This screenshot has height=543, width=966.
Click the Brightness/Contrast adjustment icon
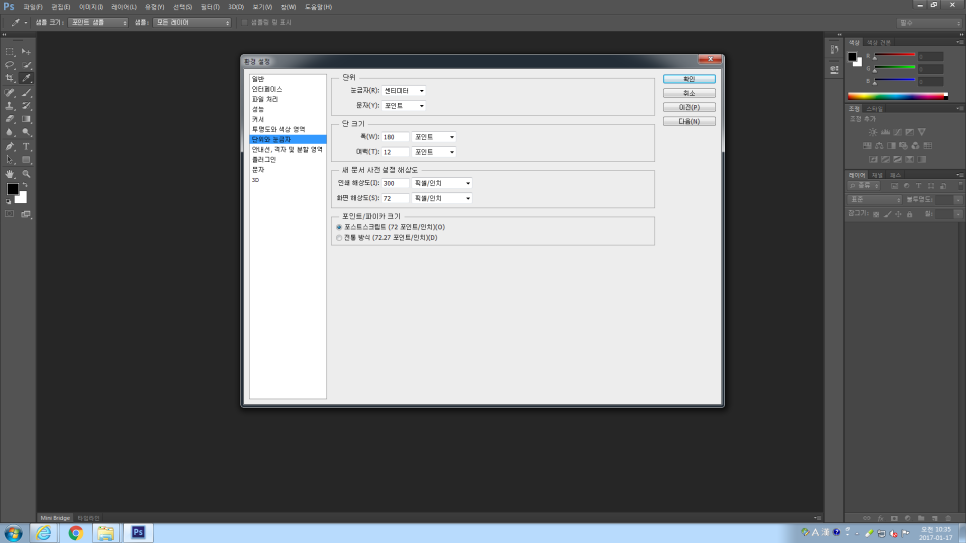click(873, 132)
